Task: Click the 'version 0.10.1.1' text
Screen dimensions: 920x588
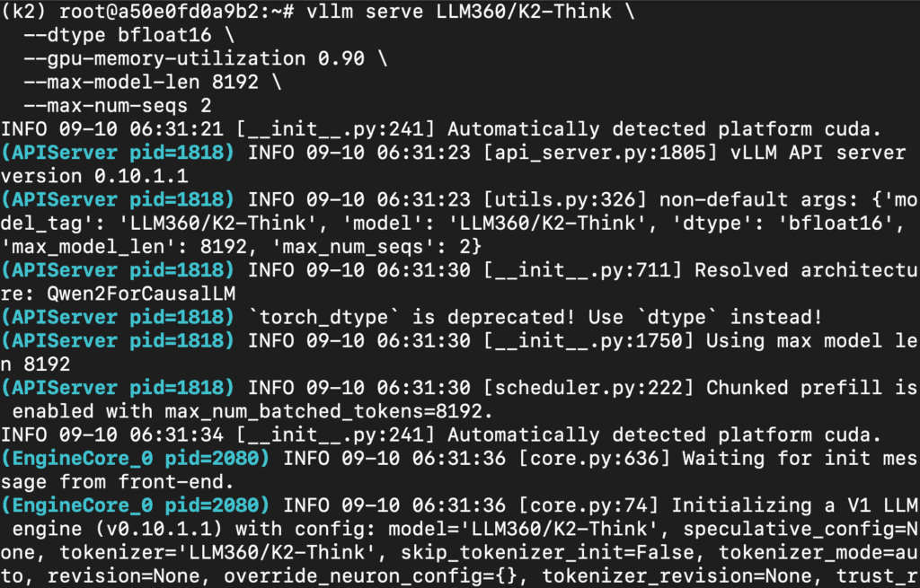Action: 94,176
